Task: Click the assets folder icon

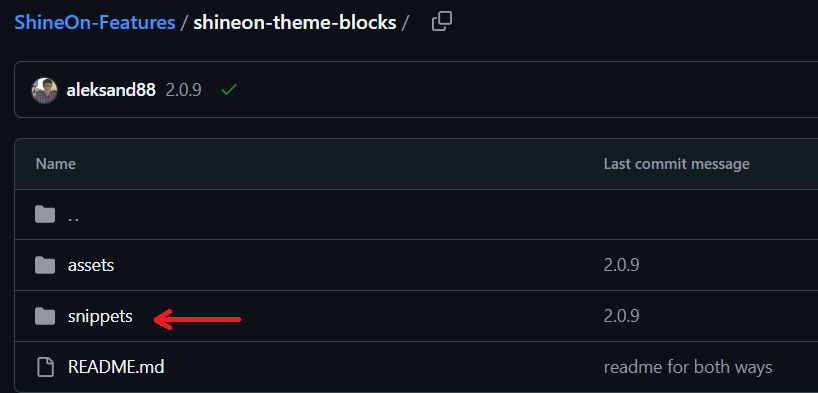Action: [x=45, y=265]
